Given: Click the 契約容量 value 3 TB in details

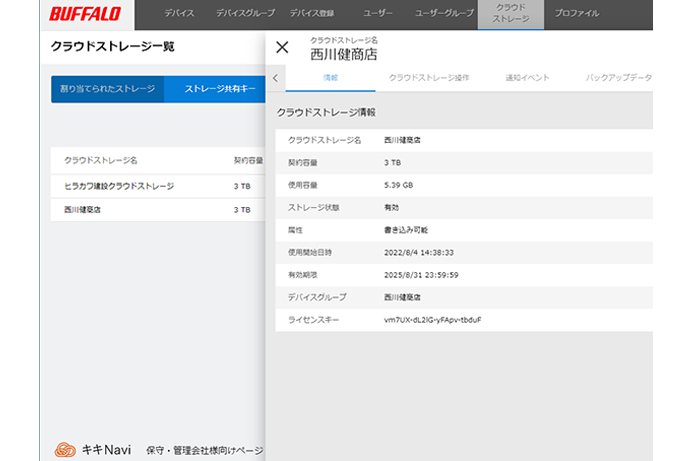Looking at the screenshot, I should point(392,163).
